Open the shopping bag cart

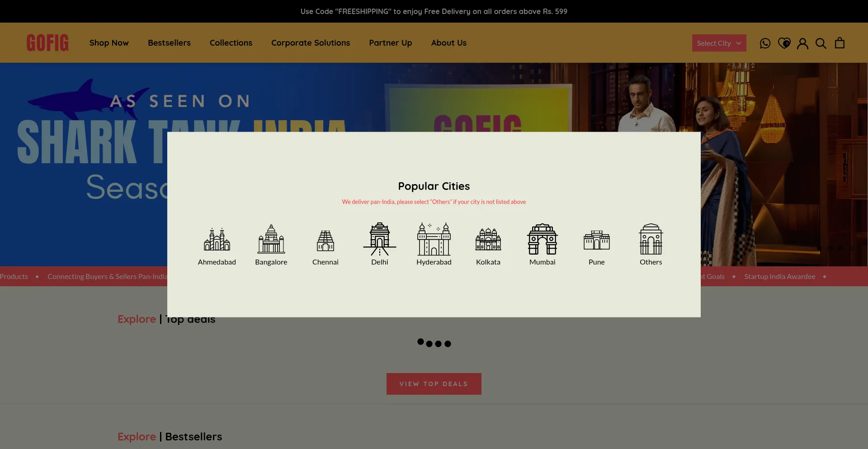click(840, 43)
